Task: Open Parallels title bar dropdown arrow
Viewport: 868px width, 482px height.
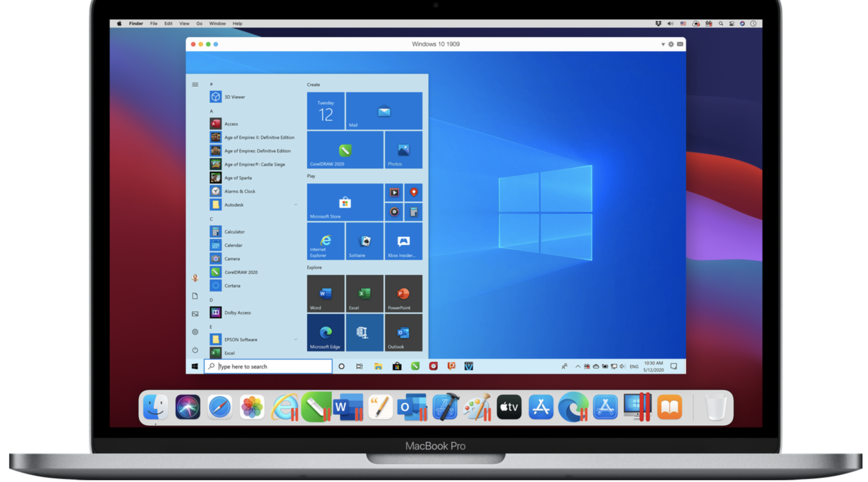Action: [x=663, y=44]
